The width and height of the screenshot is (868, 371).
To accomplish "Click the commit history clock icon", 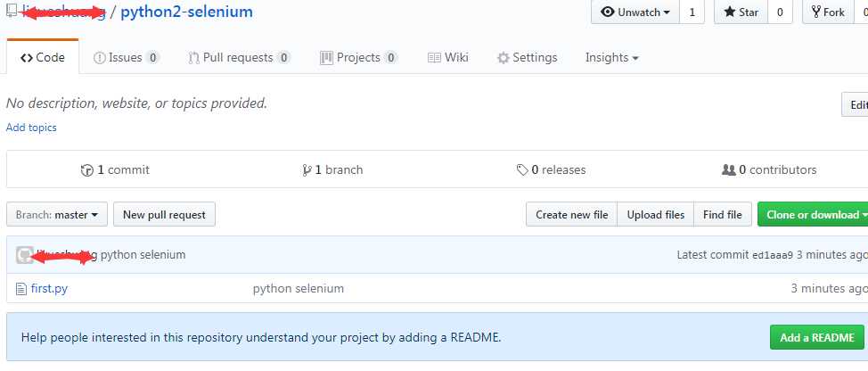I will click(87, 170).
